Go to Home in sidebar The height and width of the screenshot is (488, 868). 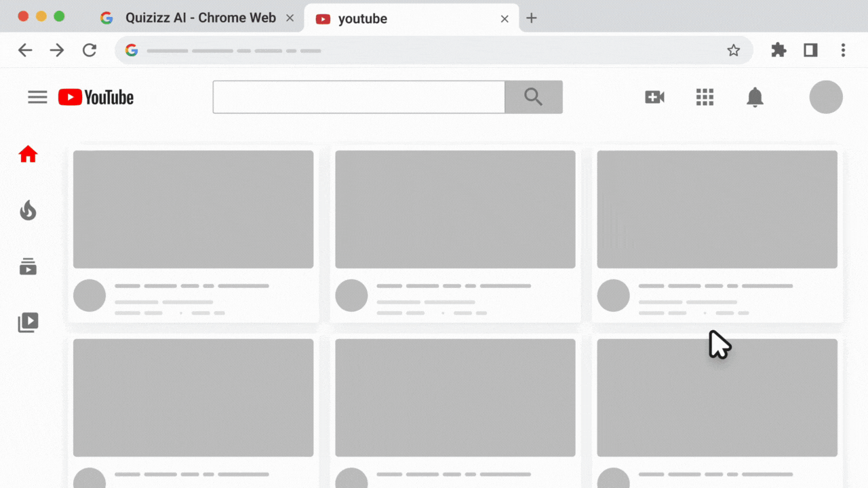pos(28,155)
